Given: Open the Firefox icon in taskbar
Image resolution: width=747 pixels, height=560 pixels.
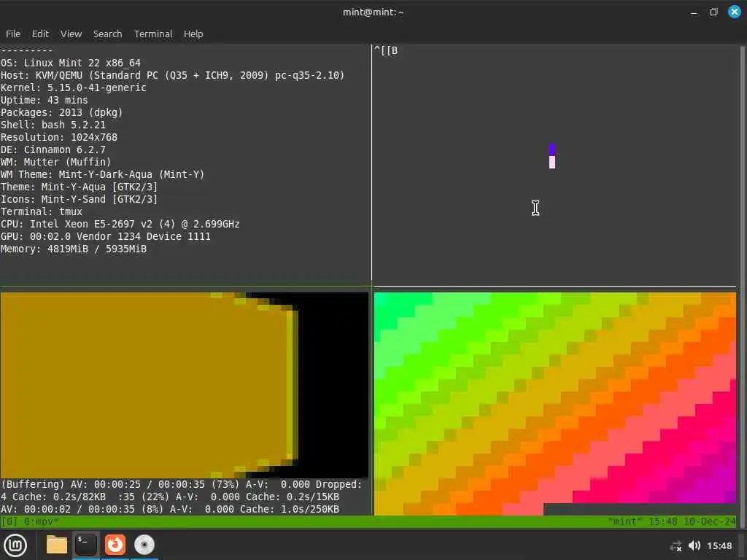Looking at the screenshot, I should [115, 545].
